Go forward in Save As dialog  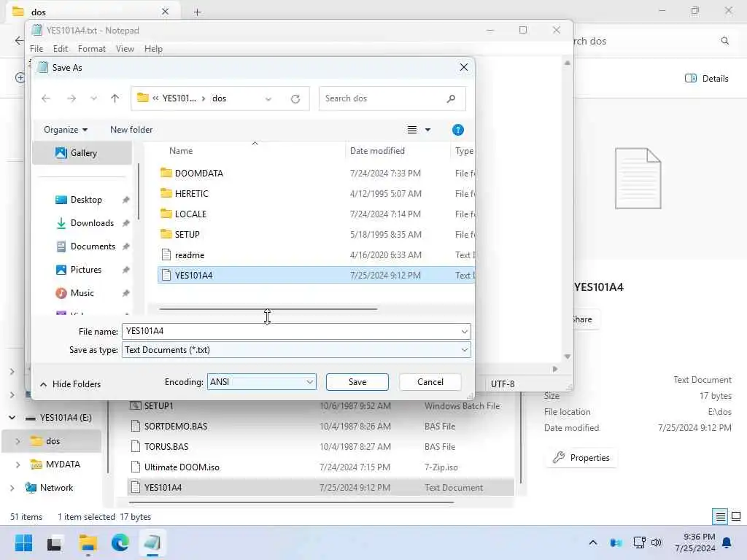(71, 98)
